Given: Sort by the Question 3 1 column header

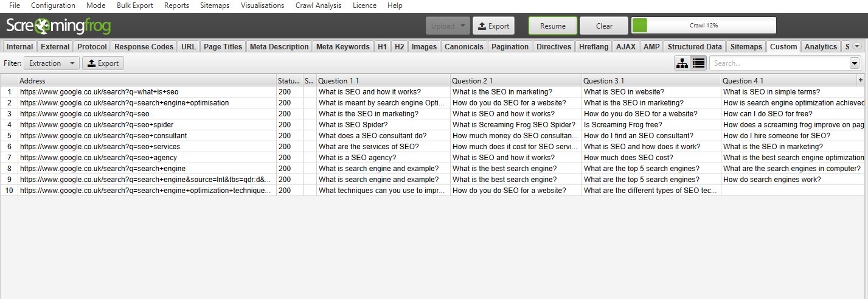Looking at the screenshot, I should 651,80.
